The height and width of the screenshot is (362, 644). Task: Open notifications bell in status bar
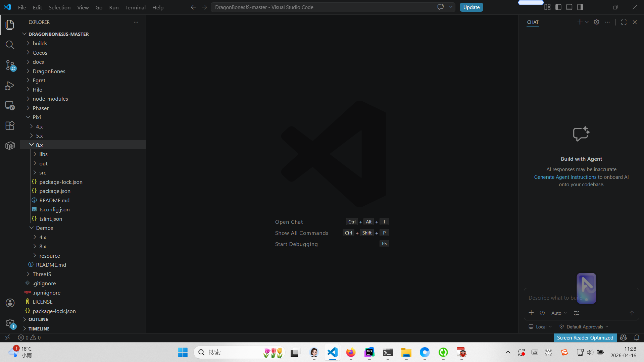coord(637,338)
